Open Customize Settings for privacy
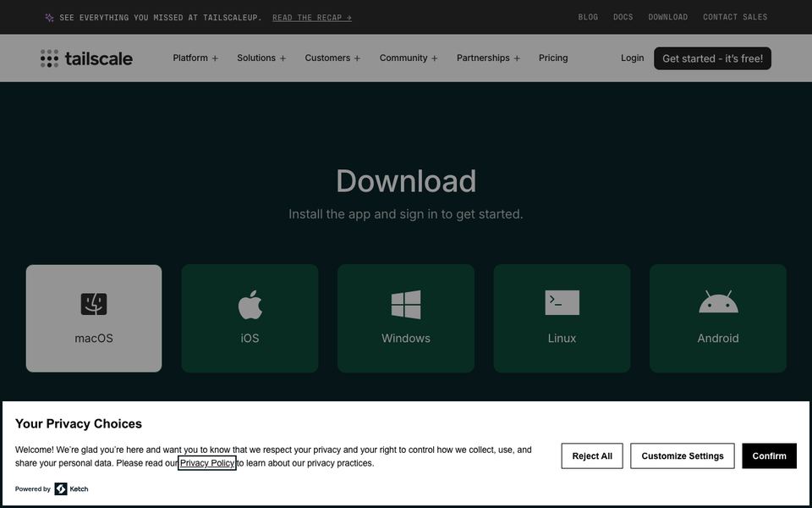812x508 pixels. [x=683, y=456]
